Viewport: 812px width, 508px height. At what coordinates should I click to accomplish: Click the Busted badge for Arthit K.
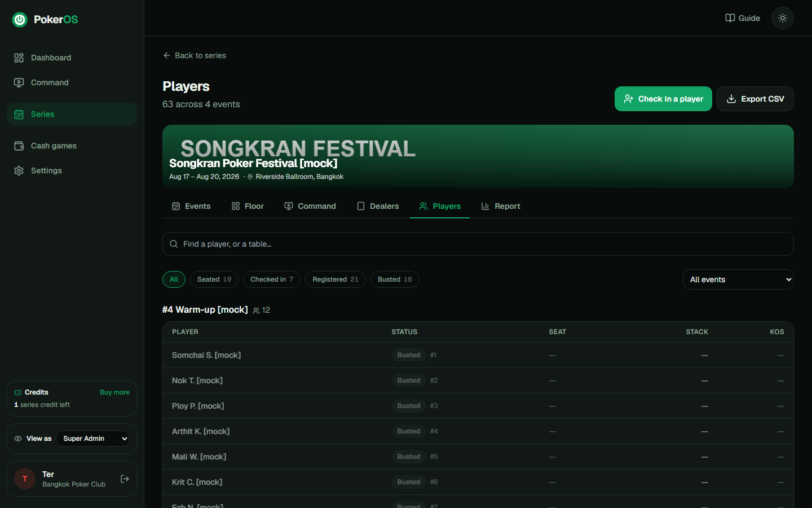point(408,431)
